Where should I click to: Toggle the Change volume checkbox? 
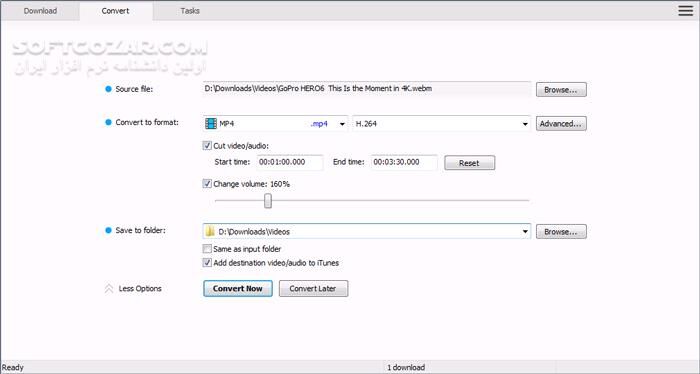207,183
